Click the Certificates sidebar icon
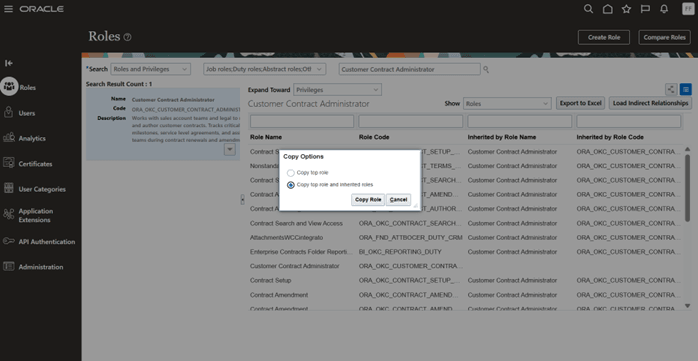 click(8, 163)
